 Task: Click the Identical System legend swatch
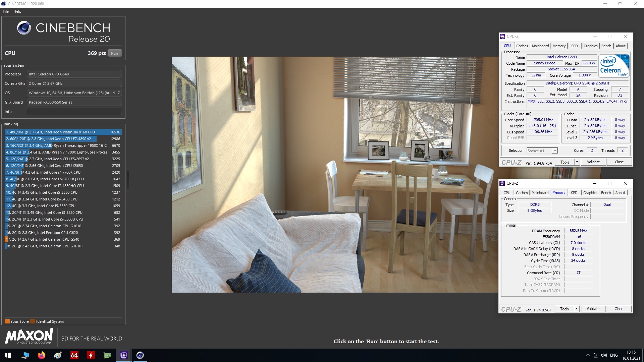click(33, 321)
